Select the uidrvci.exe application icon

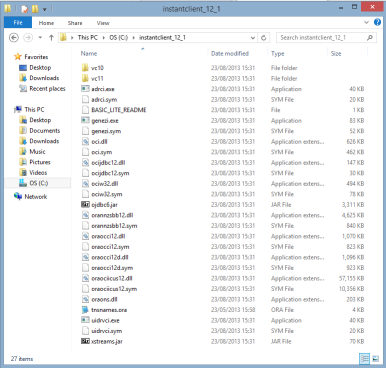pyautogui.click(x=85, y=320)
